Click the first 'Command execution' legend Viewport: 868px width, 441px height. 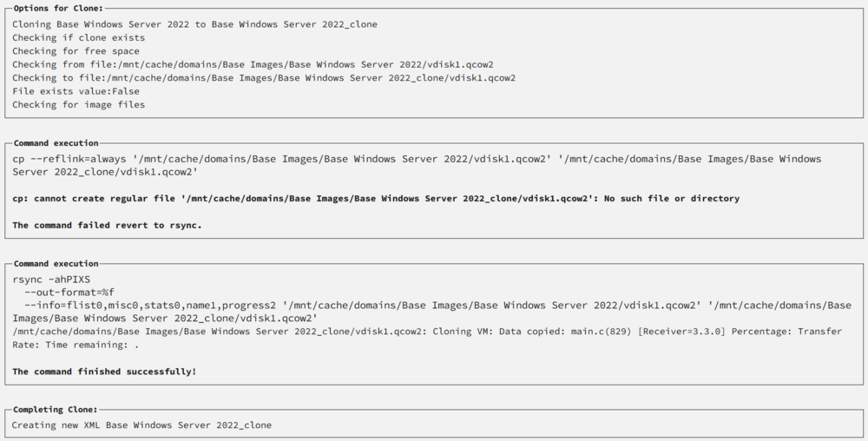pyautogui.click(x=56, y=142)
